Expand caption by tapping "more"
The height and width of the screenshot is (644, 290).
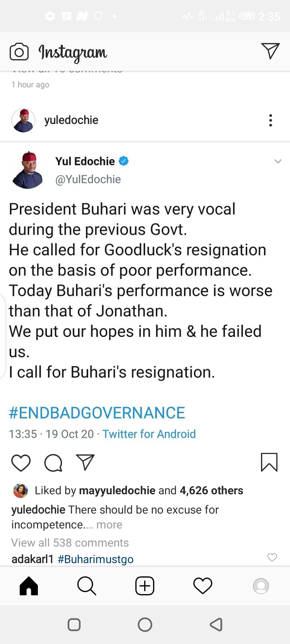[x=109, y=525]
